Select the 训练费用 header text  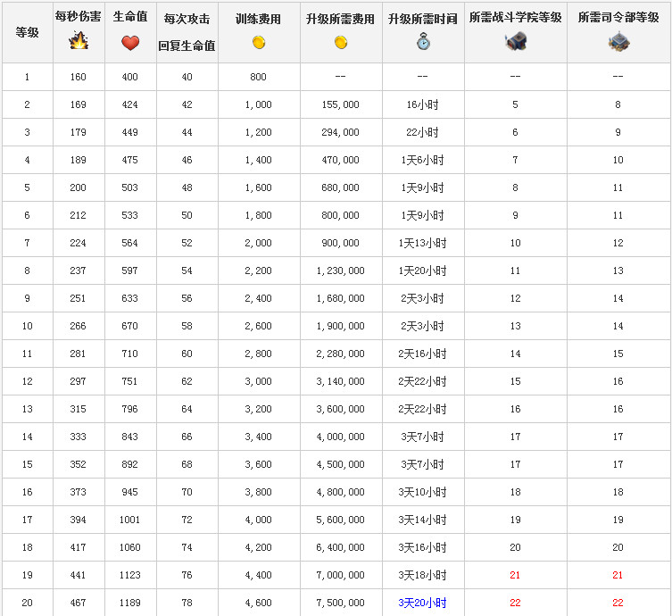[259, 19]
